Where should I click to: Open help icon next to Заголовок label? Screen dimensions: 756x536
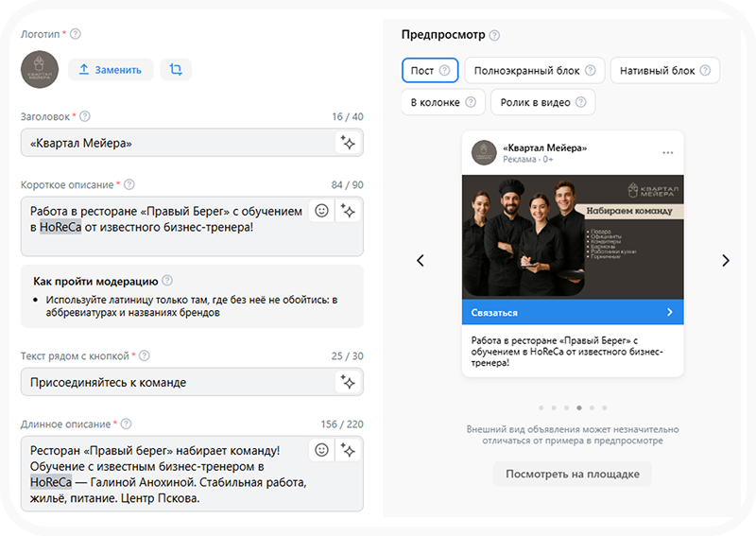85,116
